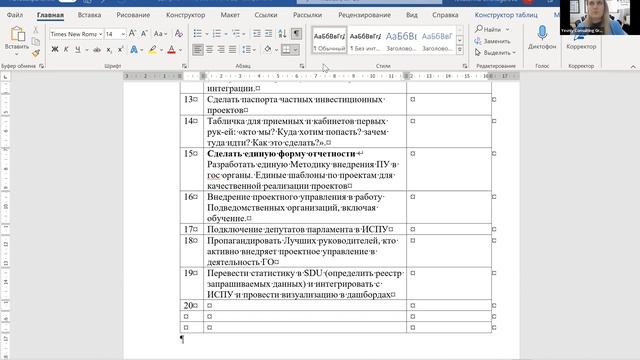
Task: Click the Paste (Вставить) clipboard icon
Action: click(18, 34)
